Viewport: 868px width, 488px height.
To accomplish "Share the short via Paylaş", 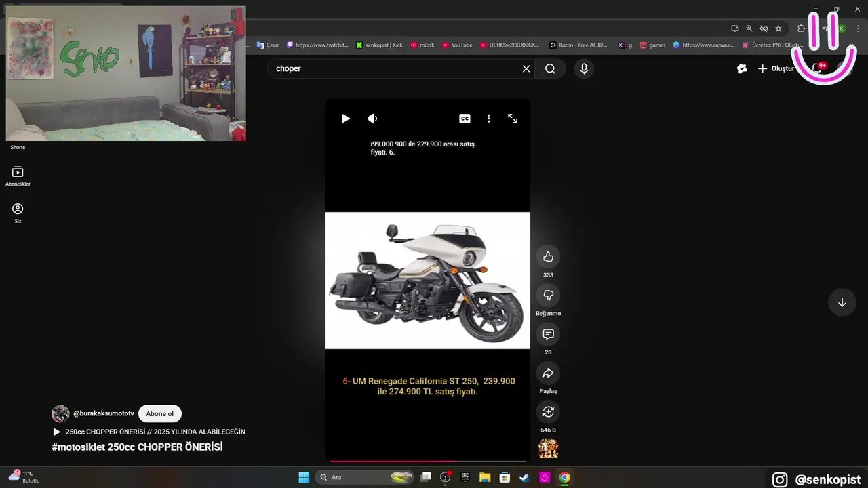I will click(x=548, y=373).
